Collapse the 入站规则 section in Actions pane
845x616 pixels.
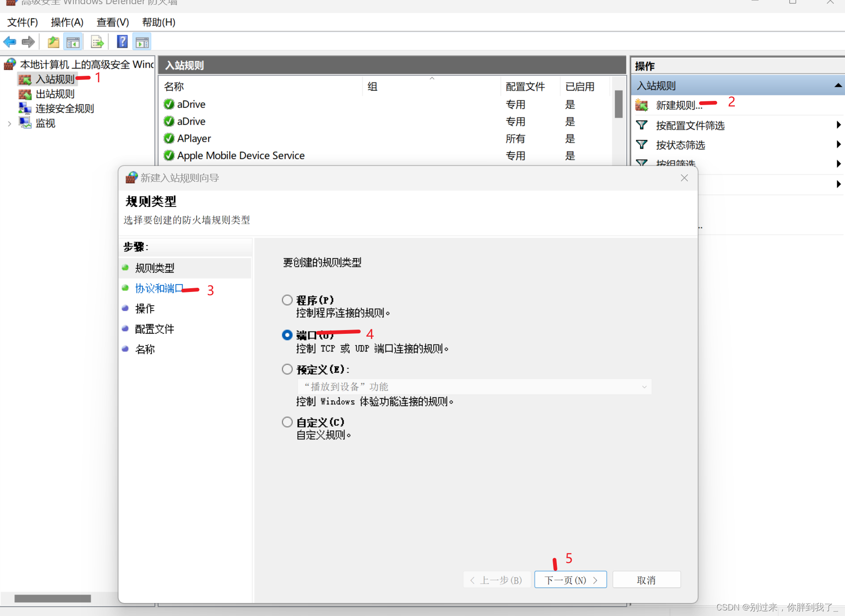838,86
